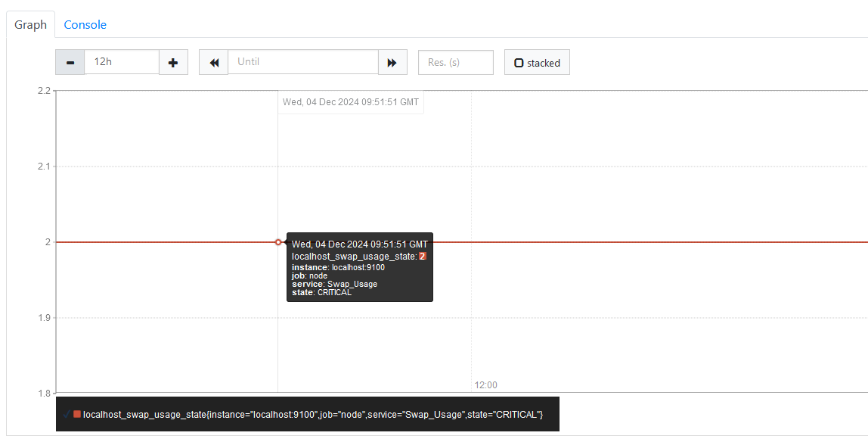Toggle the localhost_swap_usage_state series in the legend
Screen dimensions: 868x442
pos(312,414)
